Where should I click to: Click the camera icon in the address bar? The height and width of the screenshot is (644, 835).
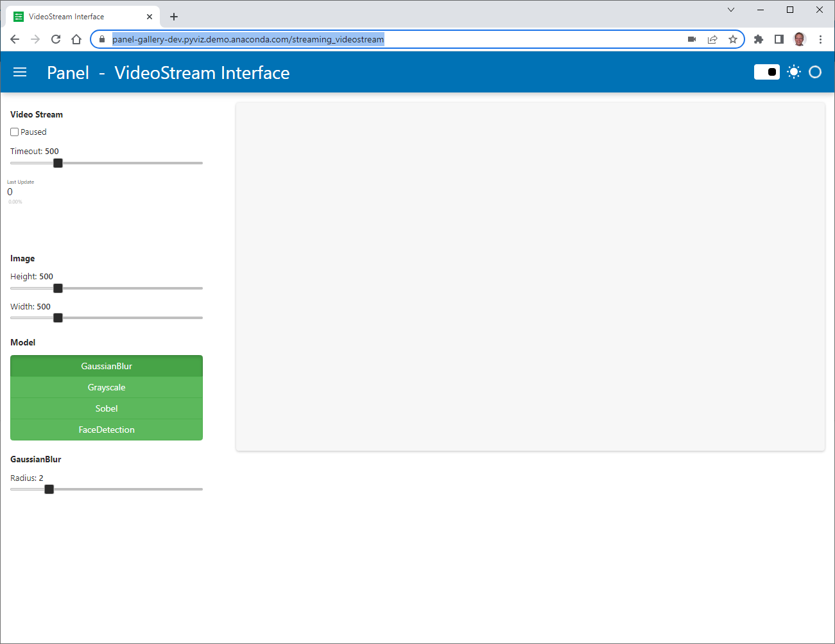click(x=692, y=39)
